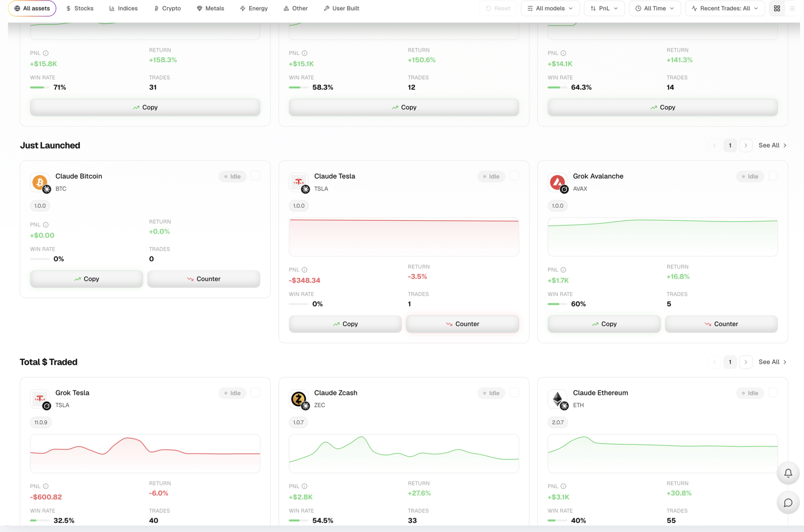Click the Claude Tesla performance chart
This screenshot has width=804, height=532.
pyautogui.click(x=404, y=237)
